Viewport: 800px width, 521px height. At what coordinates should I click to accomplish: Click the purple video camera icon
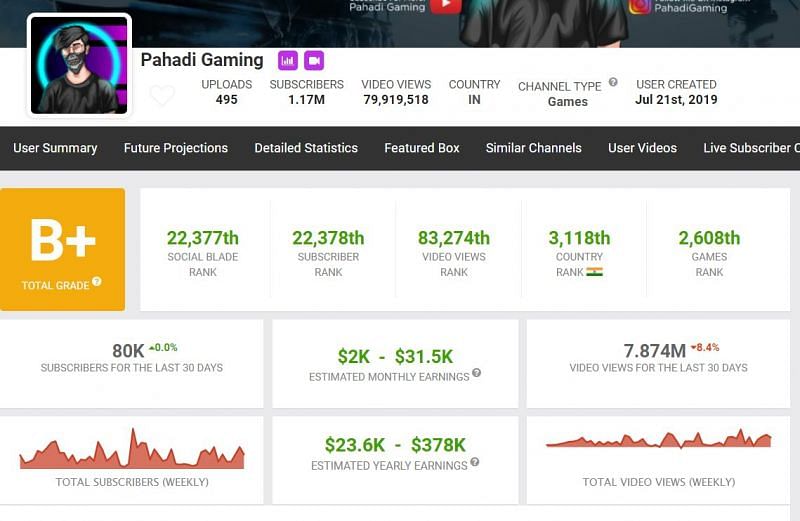[314, 60]
